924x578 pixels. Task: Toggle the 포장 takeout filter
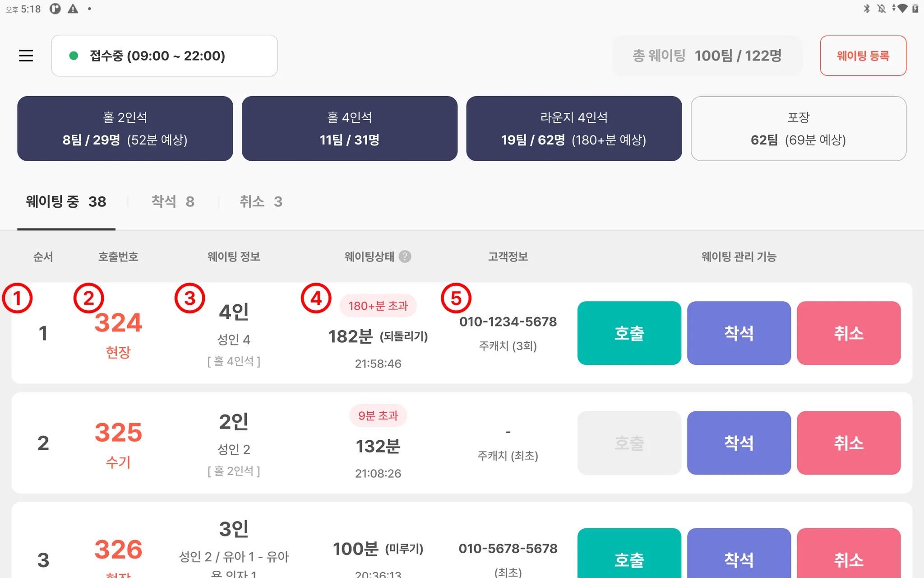click(x=798, y=129)
